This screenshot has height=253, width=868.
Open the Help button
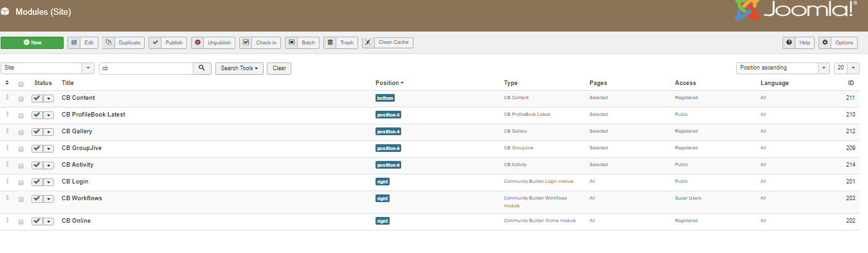[799, 42]
